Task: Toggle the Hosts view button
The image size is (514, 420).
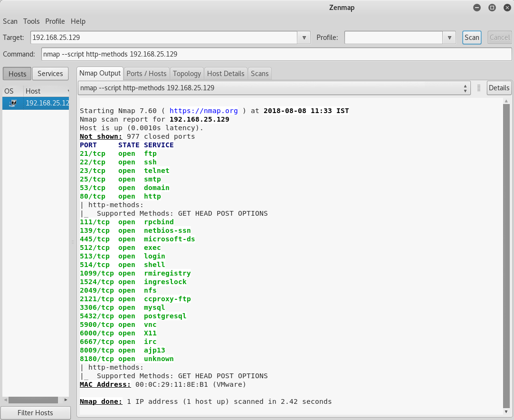Action: coord(17,74)
